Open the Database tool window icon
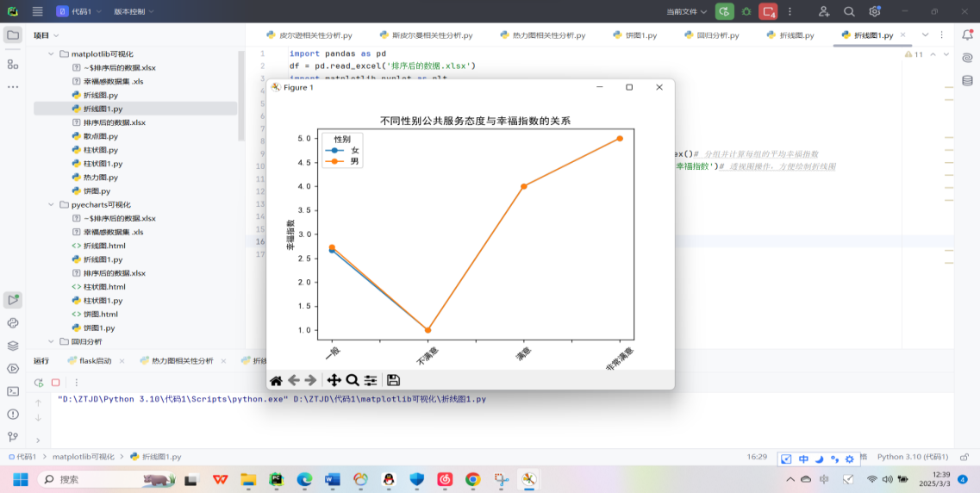The width and height of the screenshot is (980, 493). pos(967,80)
